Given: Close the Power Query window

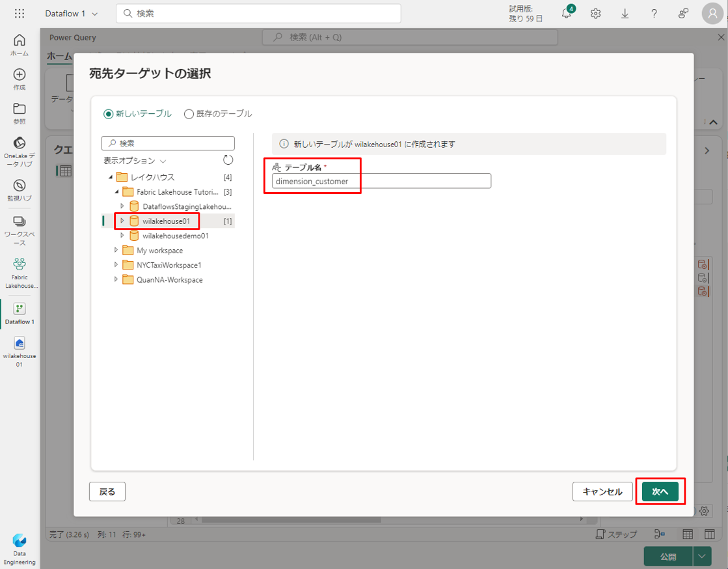Looking at the screenshot, I should pyautogui.click(x=721, y=37).
